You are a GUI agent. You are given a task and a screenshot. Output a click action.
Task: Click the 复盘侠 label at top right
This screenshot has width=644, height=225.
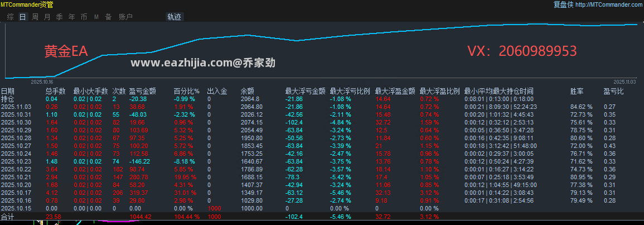point(563,4)
